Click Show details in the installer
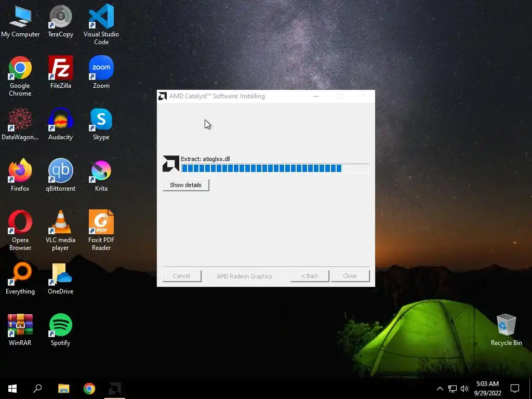 [x=185, y=185]
